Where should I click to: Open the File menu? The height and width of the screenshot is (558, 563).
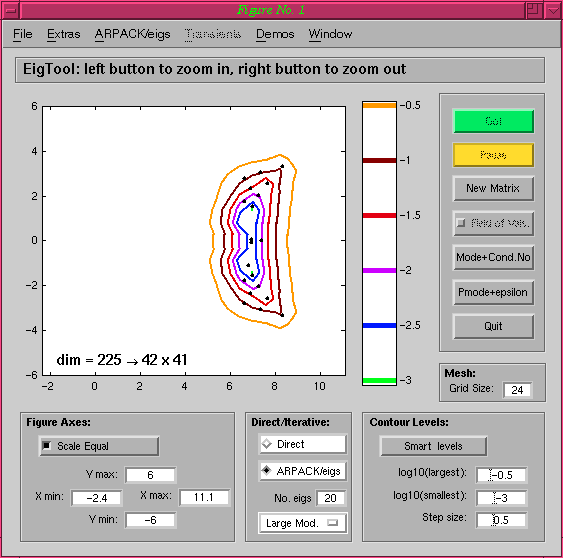point(23,34)
